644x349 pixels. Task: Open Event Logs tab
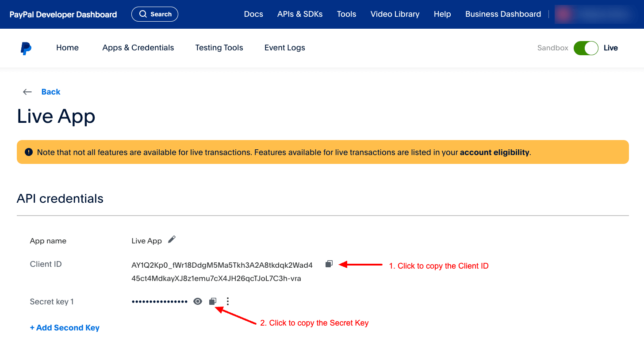pyautogui.click(x=285, y=48)
